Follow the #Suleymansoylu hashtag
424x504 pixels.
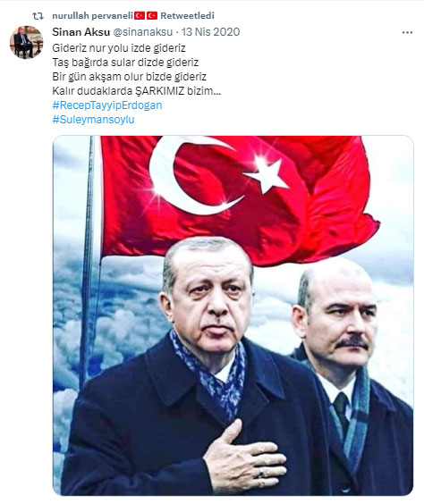pyautogui.click(x=93, y=120)
